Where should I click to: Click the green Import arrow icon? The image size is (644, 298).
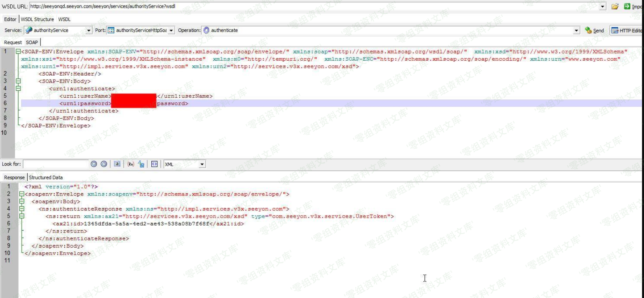(627, 6)
